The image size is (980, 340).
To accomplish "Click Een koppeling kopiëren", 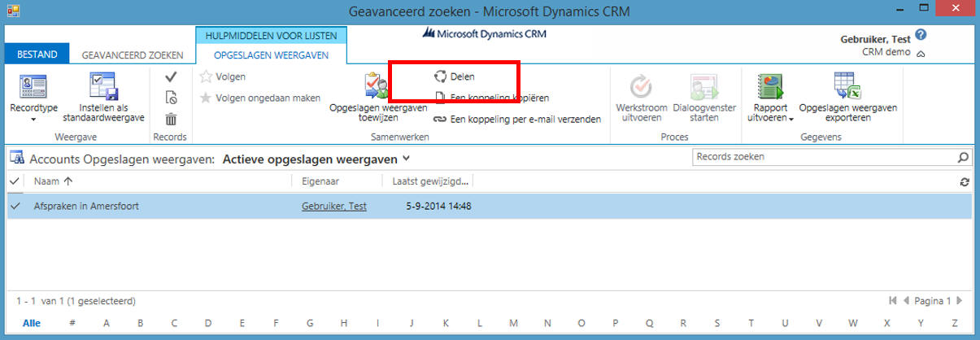I will pyautogui.click(x=492, y=98).
